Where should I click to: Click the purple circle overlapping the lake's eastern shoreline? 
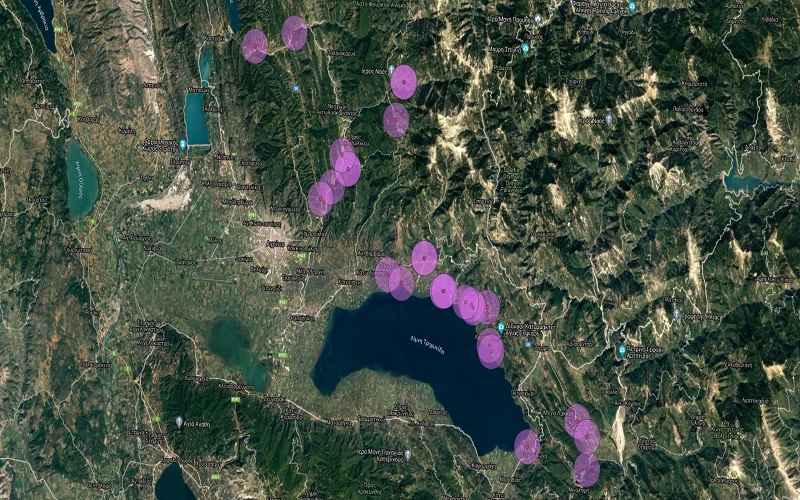(x=491, y=349)
